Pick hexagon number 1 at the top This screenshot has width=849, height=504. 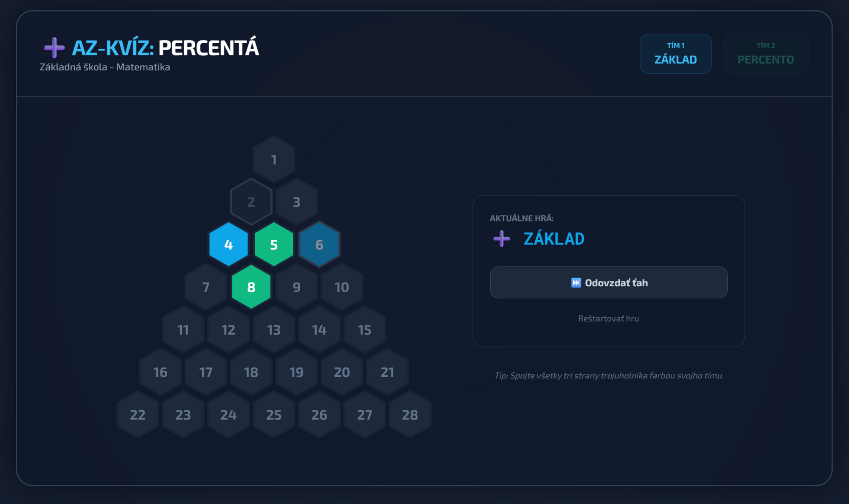coord(274,160)
